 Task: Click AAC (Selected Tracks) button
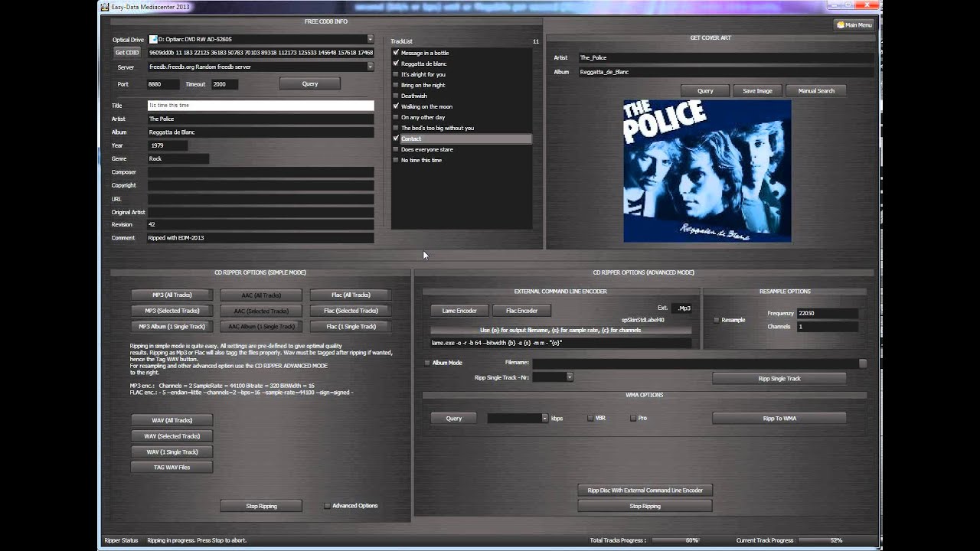point(261,311)
